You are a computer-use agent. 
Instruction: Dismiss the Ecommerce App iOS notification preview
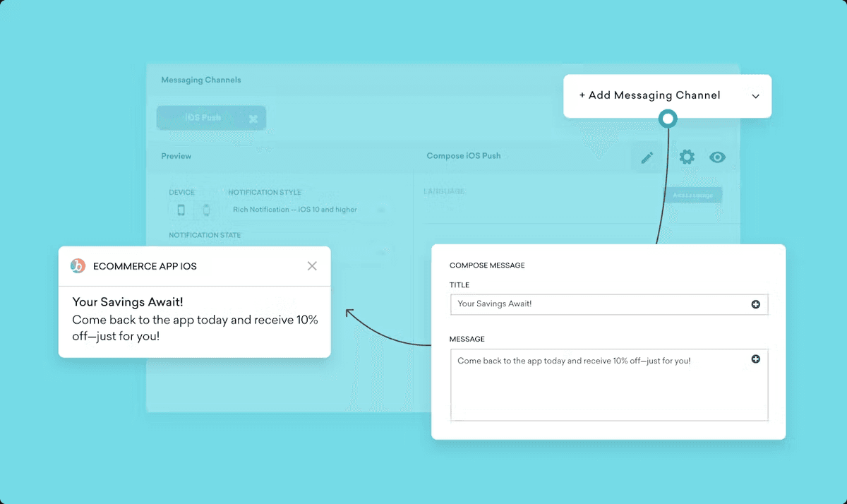coord(312,265)
